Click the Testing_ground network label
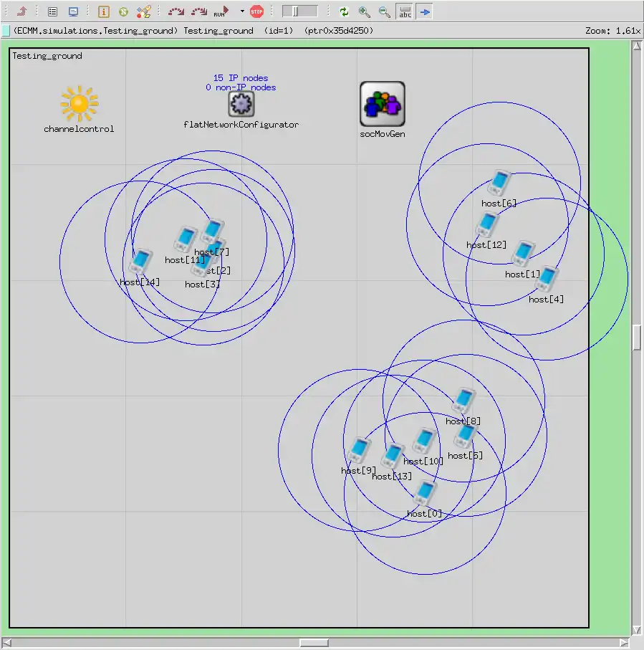644x650 pixels. (x=47, y=56)
